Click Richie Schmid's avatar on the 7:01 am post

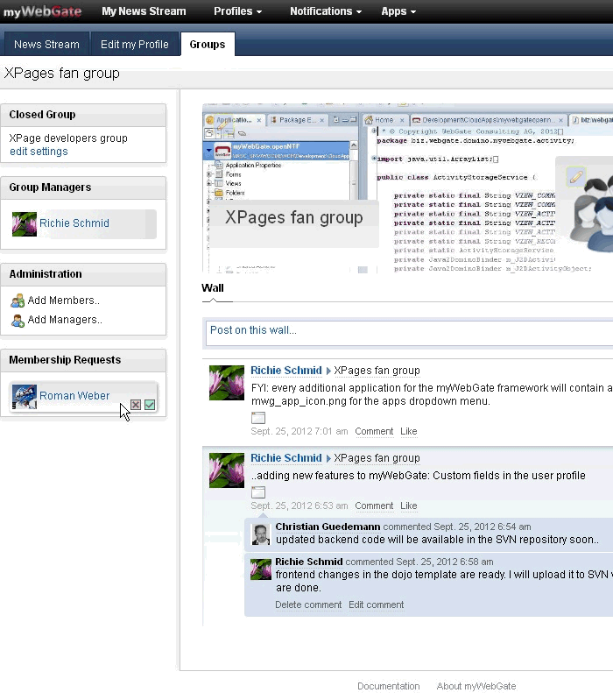(x=227, y=383)
